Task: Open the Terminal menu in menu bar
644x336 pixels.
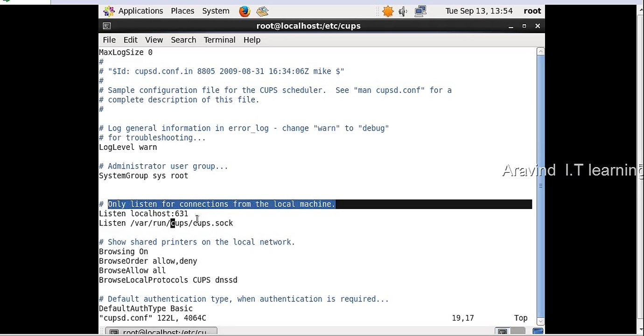Action: tap(219, 40)
